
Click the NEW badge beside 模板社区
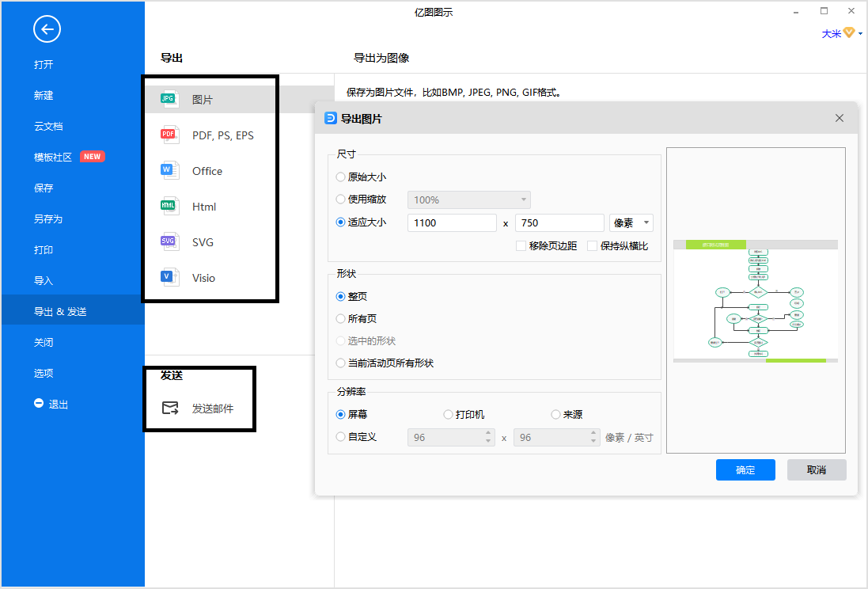pos(93,157)
